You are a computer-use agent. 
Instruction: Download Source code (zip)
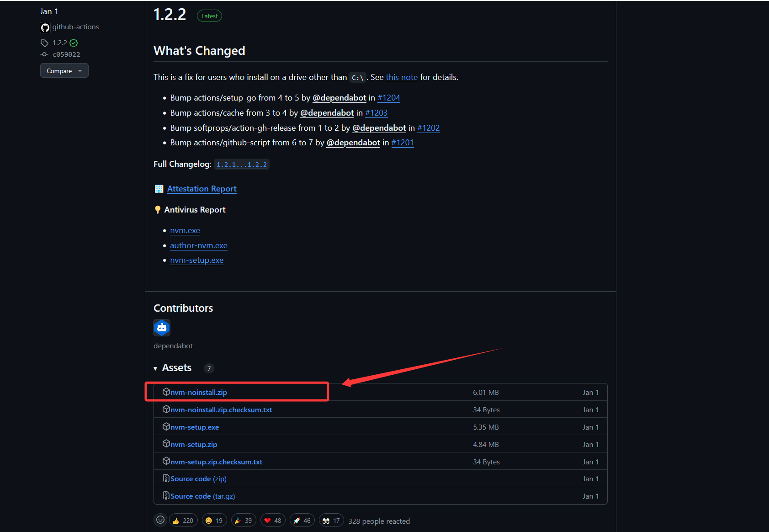click(x=198, y=479)
